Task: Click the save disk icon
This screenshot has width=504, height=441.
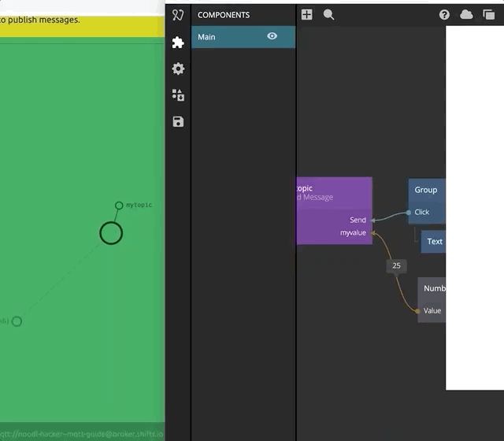Action: [178, 122]
